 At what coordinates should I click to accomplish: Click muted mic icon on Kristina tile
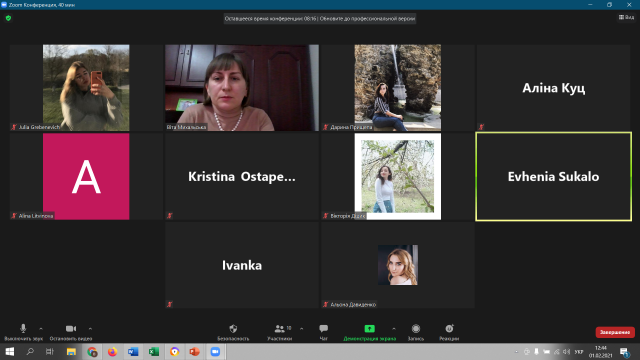(x=169, y=216)
